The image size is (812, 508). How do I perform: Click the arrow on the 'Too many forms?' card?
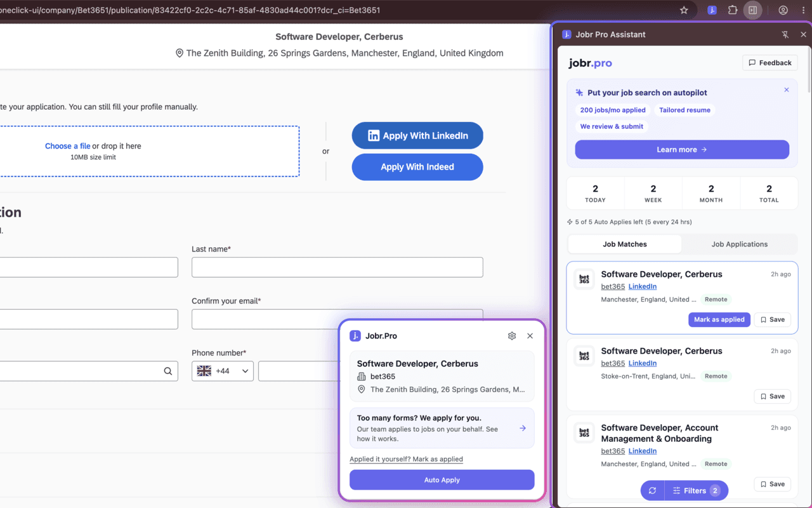click(523, 428)
